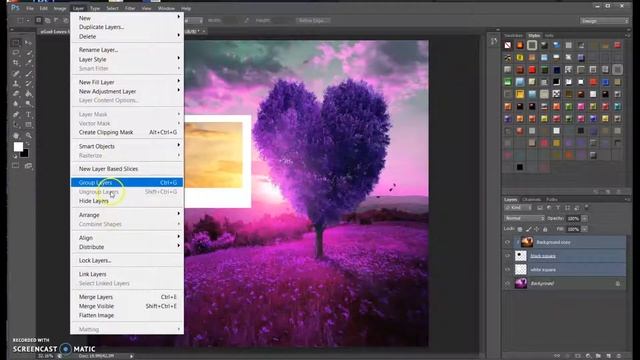The image size is (640, 360).
Task: Click the new adjustment layer icon at panel bottom
Action: (x=588, y=356)
